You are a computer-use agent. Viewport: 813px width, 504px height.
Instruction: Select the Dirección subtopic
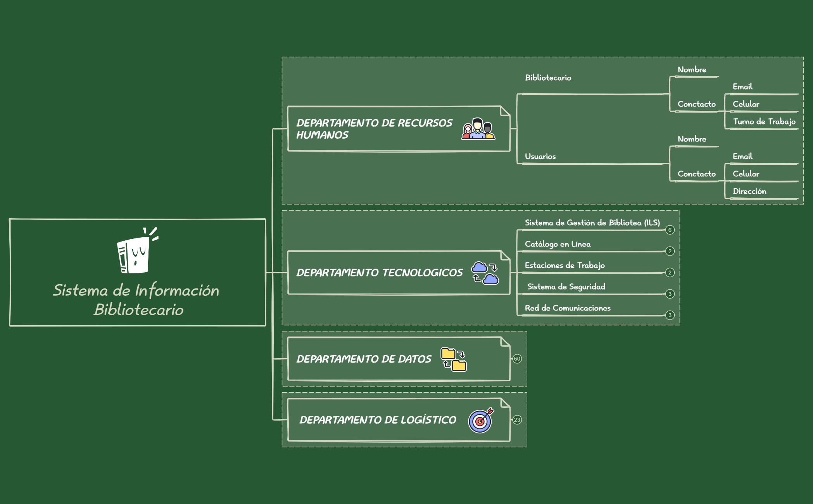(x=749, y=191)
